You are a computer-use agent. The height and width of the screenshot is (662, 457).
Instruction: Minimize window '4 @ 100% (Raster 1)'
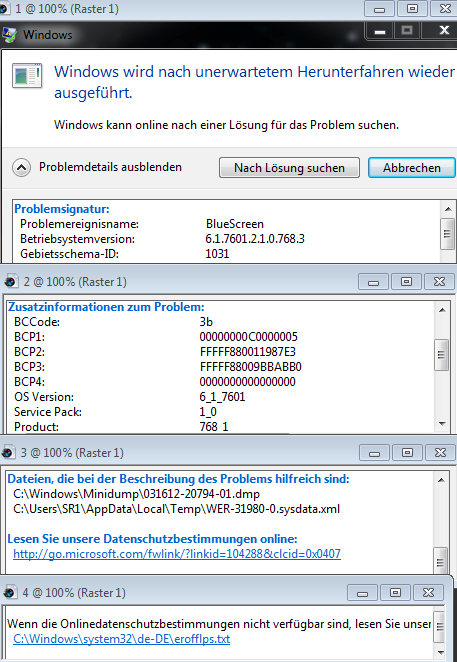click(362, 593)
